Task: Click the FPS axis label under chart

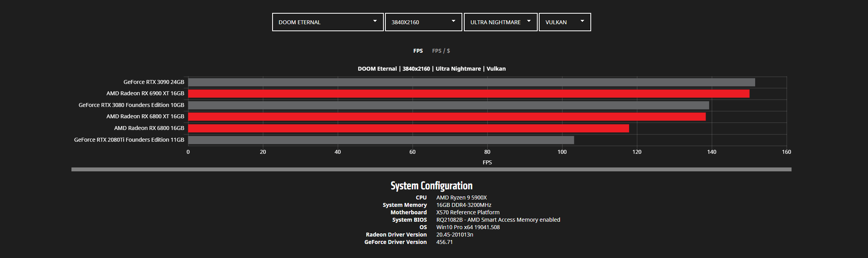Action: 487,162
